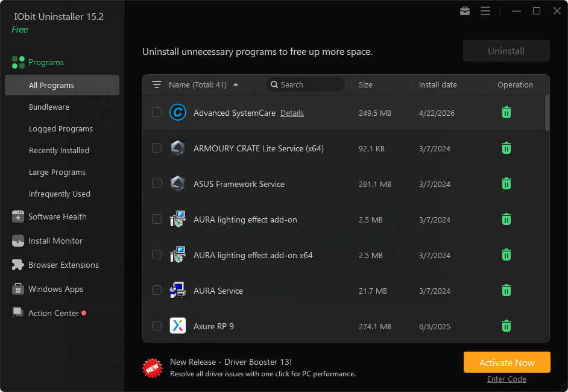This screenshot has width=568, height=392.
Task: Open Logged Programs list
Action: tap(61, 129)
